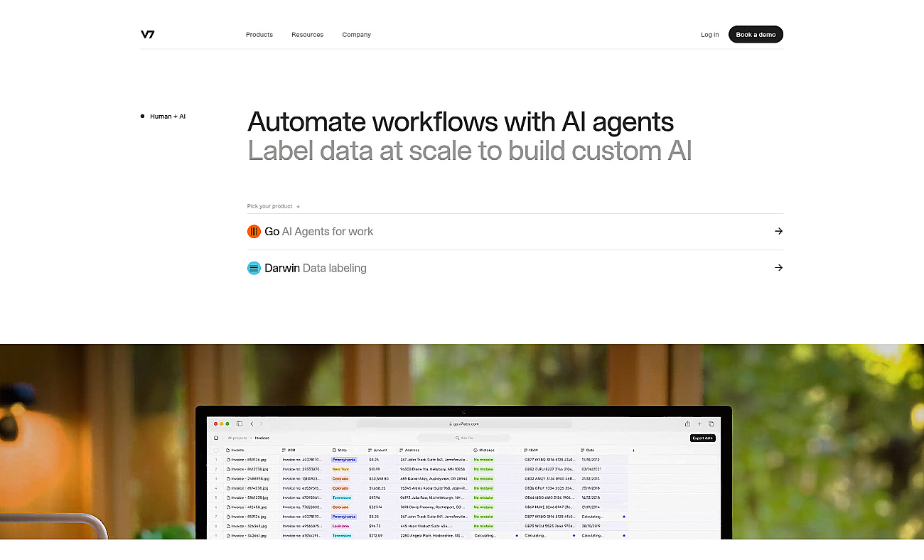Click the V7 logo in the header
The image size is (924, 560).
click(147, 34)
